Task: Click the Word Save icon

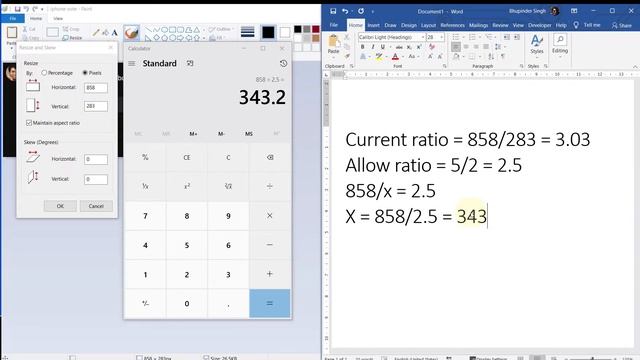Action: 333,11
